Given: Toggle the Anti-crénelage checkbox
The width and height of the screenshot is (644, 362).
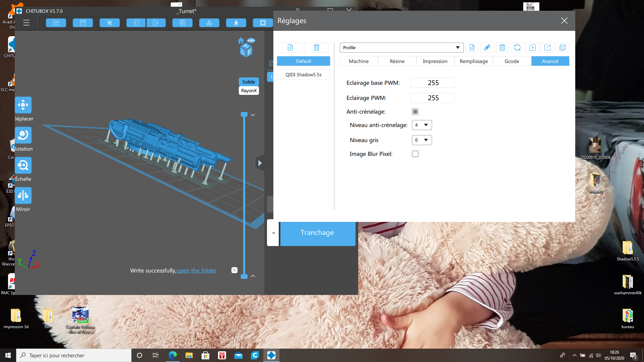Looking at the screenshot, I should (x=415, y=112).
